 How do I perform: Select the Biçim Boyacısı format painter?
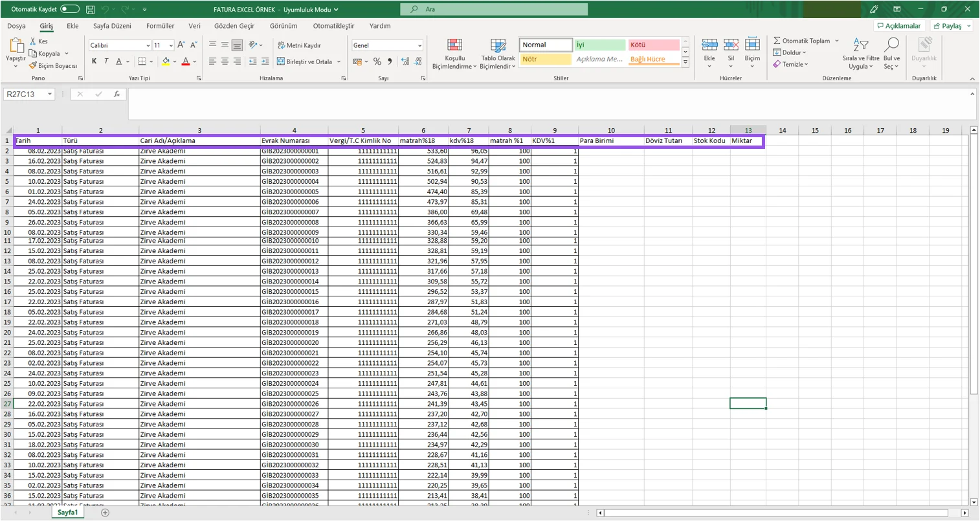[x=52, y=66]
